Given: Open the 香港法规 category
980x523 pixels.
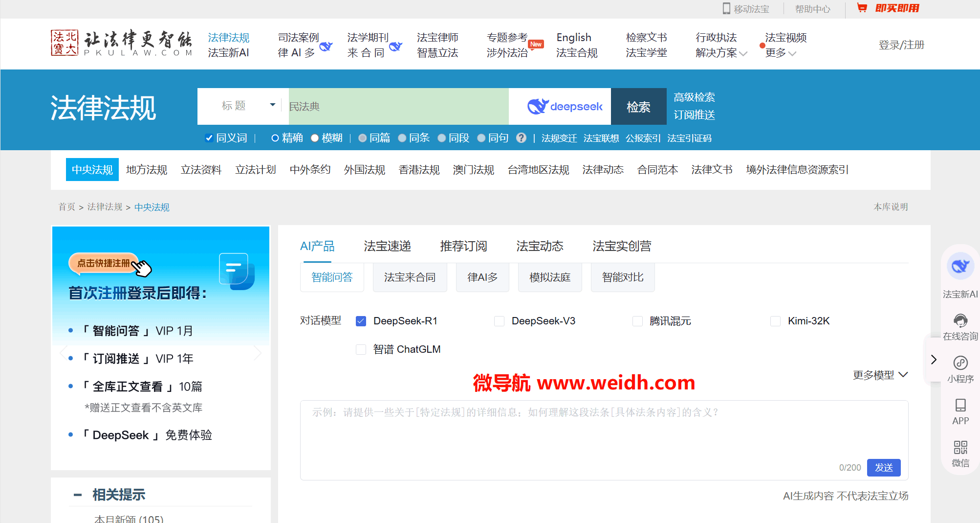Looking at the screenshot, I should 419,170.
